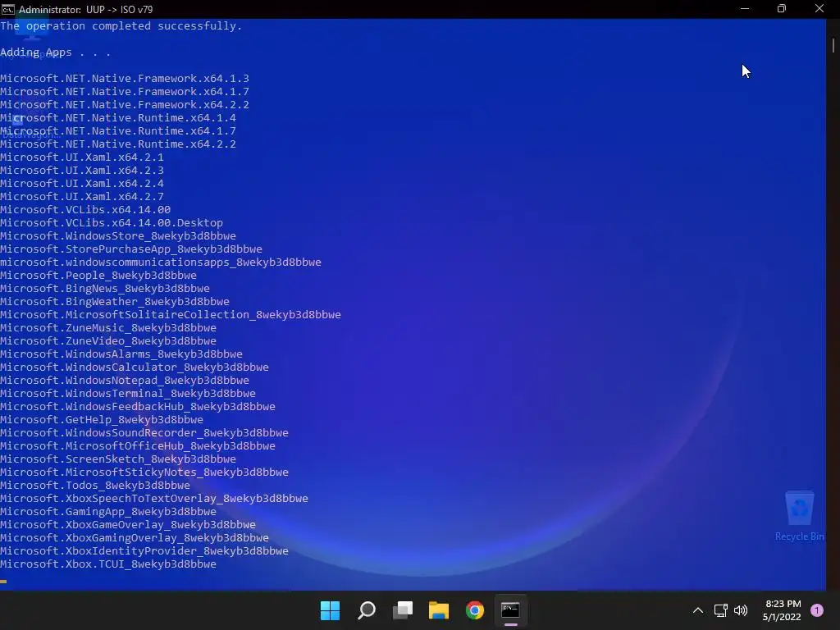Click the Microsoft.BingWeather line
This screenshot has height=630, width=840.
(115, 302)
